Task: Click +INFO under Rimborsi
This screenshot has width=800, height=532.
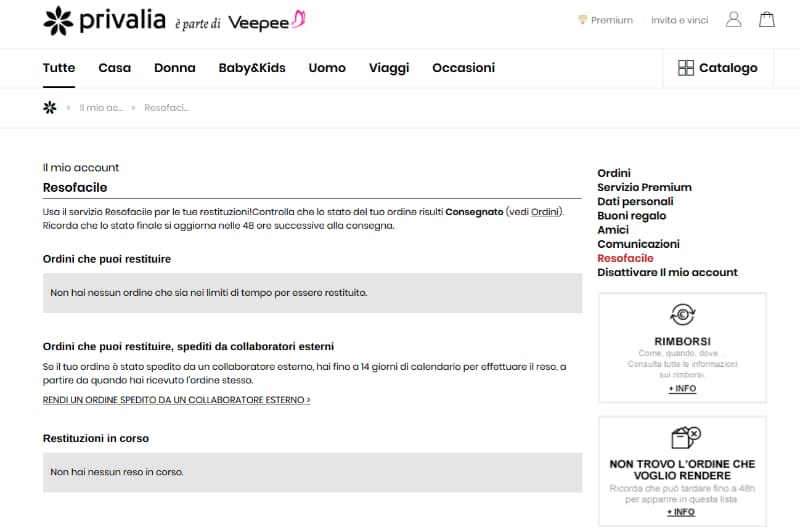Action: click(x=682, y=388)
